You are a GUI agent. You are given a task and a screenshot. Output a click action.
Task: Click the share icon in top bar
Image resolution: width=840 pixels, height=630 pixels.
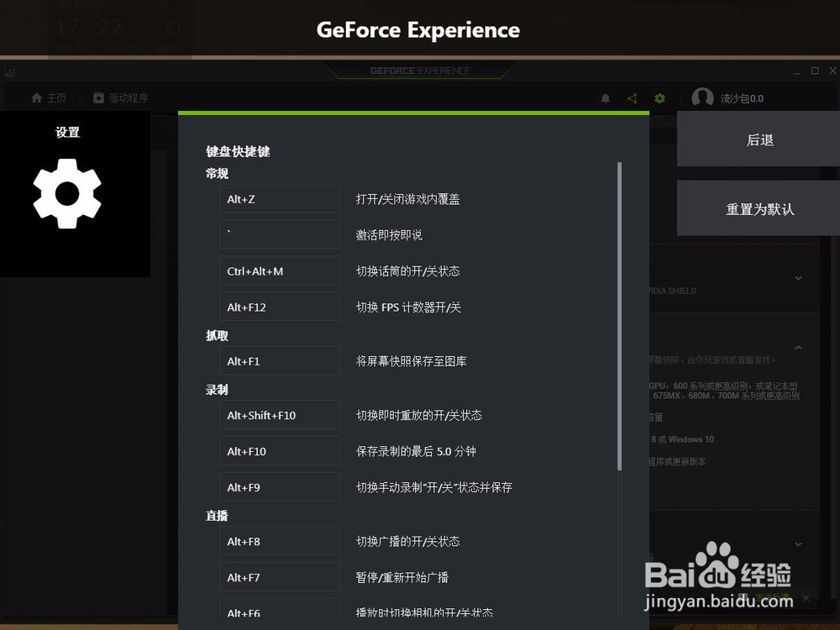point(633,98)
